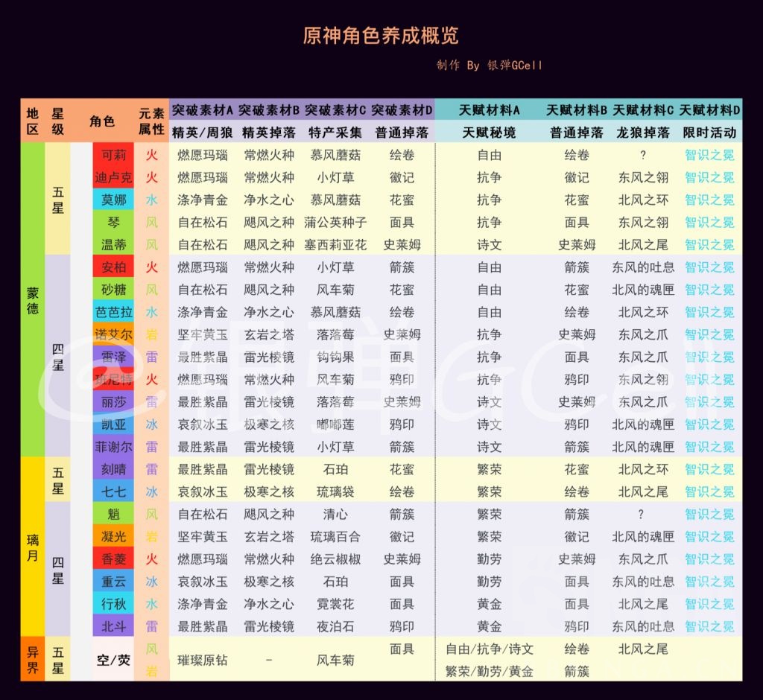Click the 天赋材料C column header

(643, 110)
